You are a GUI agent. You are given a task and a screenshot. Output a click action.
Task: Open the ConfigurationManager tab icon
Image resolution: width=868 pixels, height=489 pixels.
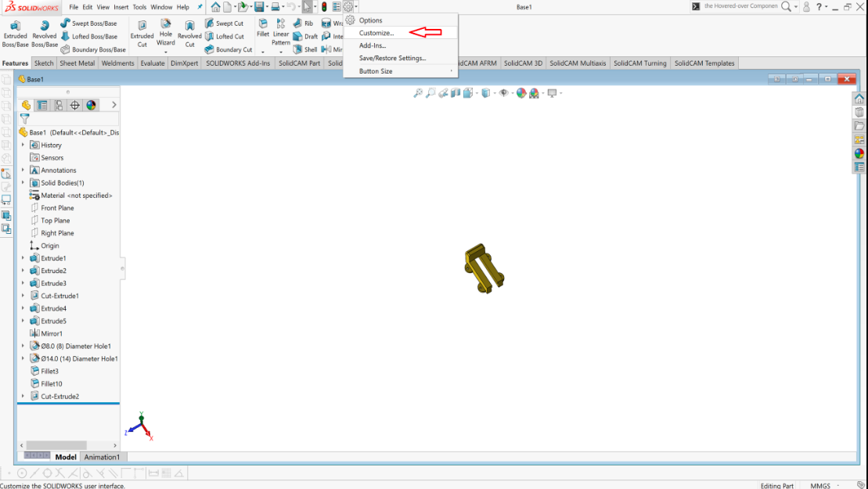pos(59,105)
